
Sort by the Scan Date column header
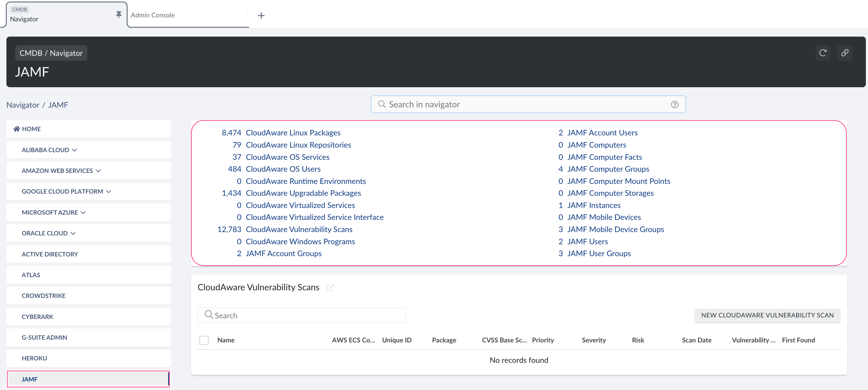(x=696, y=340)
